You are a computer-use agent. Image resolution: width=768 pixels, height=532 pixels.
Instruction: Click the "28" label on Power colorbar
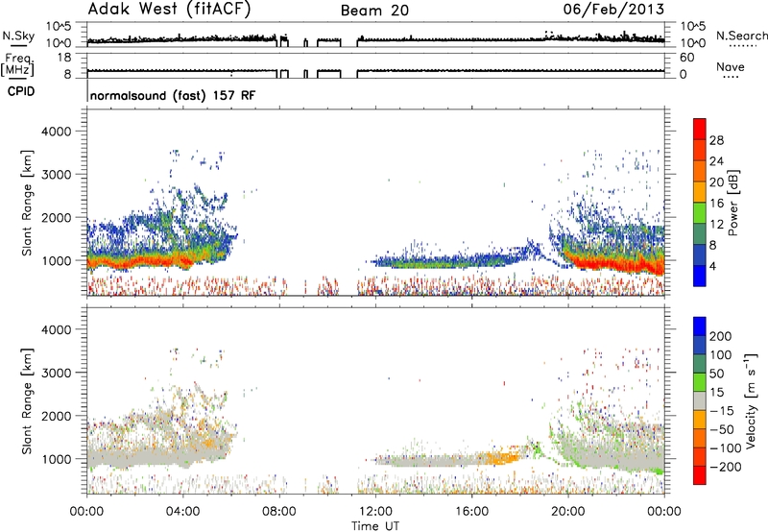coord(716,140)
